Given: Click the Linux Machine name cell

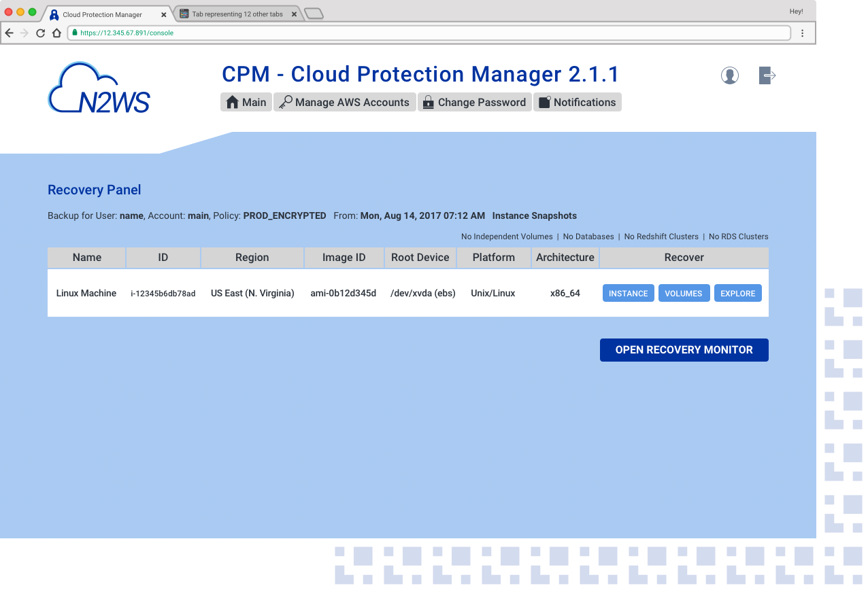Looking at the screenshot, I should click(x=86, y=293).
